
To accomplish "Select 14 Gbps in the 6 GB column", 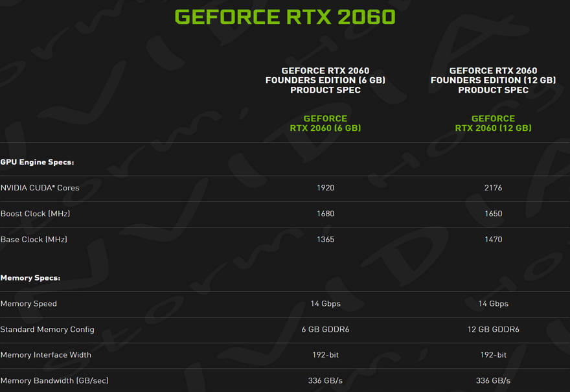I will 325,304.
